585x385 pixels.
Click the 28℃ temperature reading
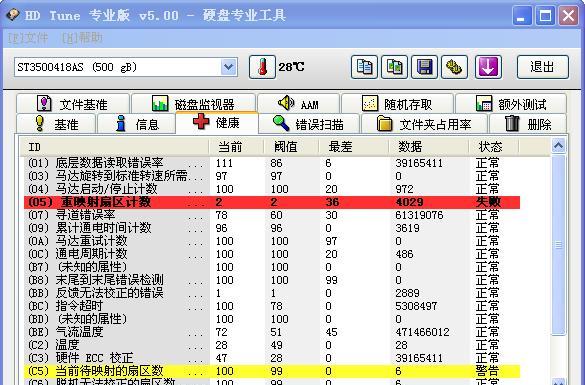[291, 67]
